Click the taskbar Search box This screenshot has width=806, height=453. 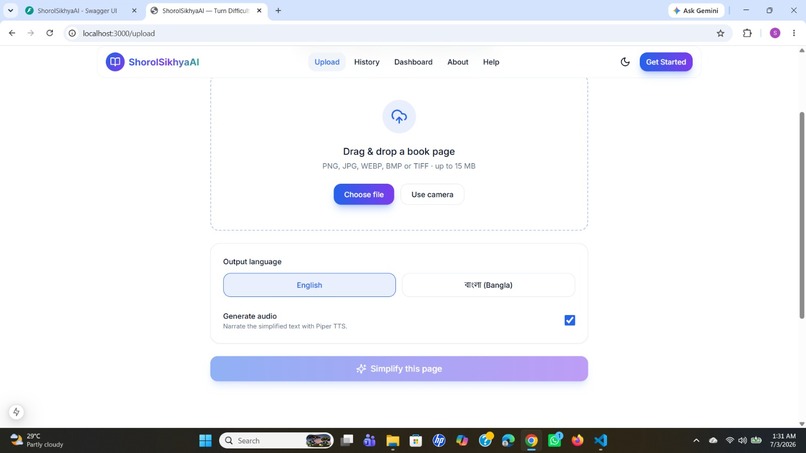(276, 441)
